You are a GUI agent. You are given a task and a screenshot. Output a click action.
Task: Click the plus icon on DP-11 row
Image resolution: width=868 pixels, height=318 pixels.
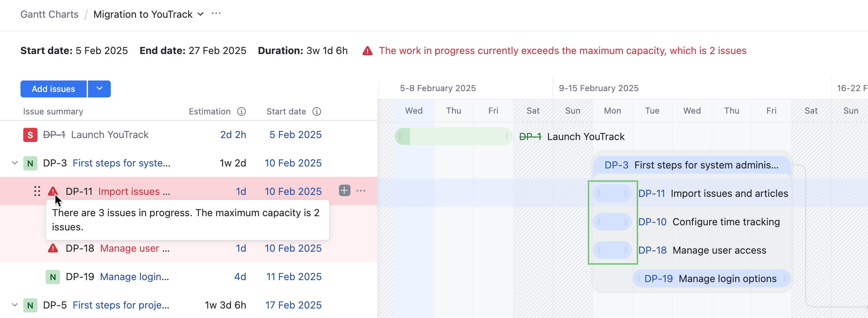click(x=345, y=191)
